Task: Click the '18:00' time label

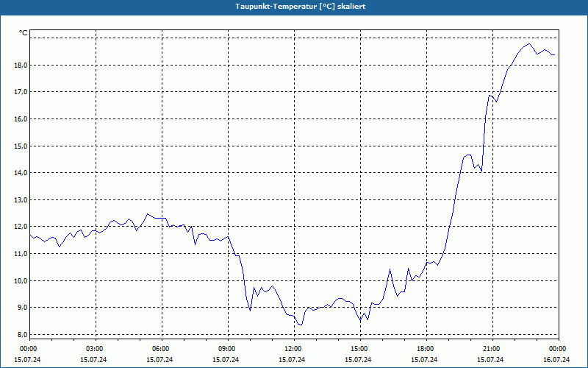Action: tap(425, 349)
